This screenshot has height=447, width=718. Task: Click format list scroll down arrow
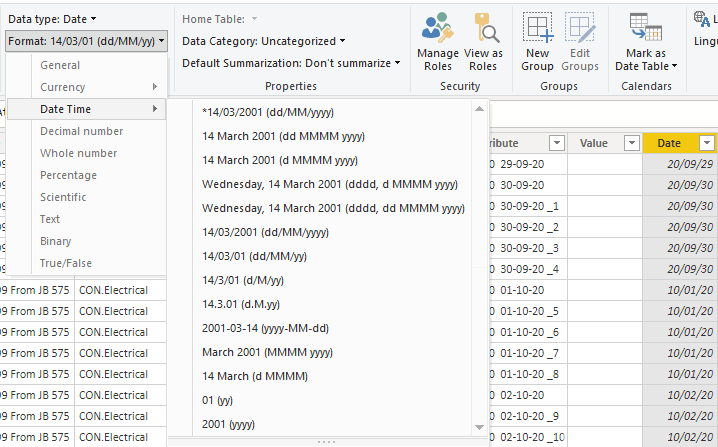(479, 427)
